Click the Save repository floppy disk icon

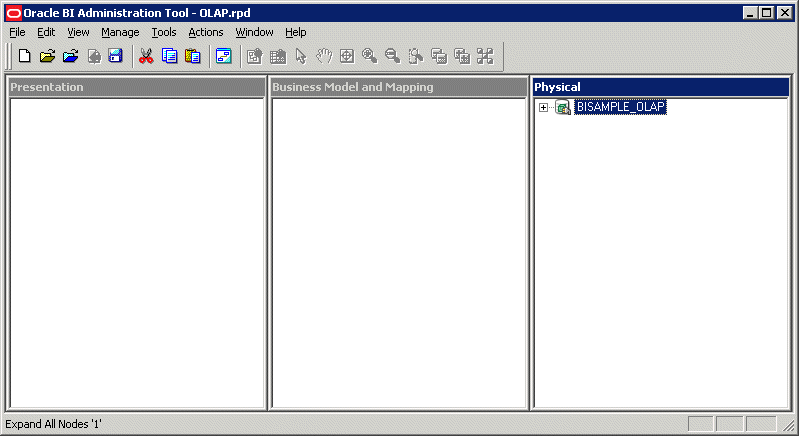click(116, 56)
